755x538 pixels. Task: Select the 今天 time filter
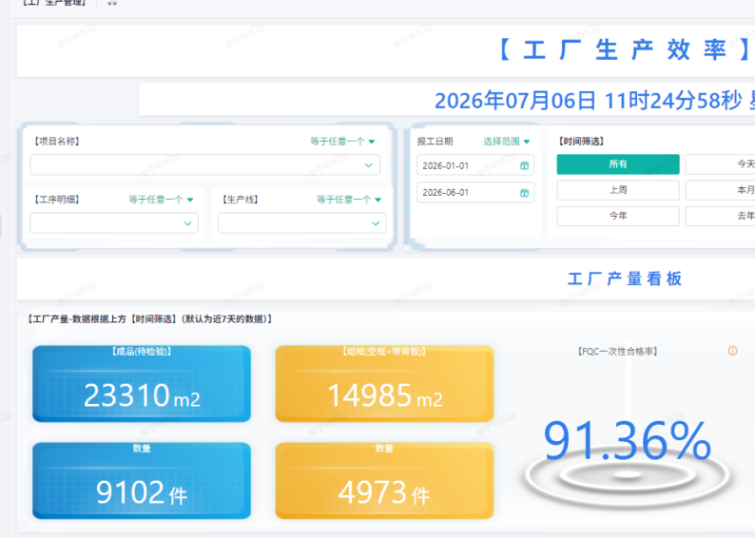tap(720, 164)
